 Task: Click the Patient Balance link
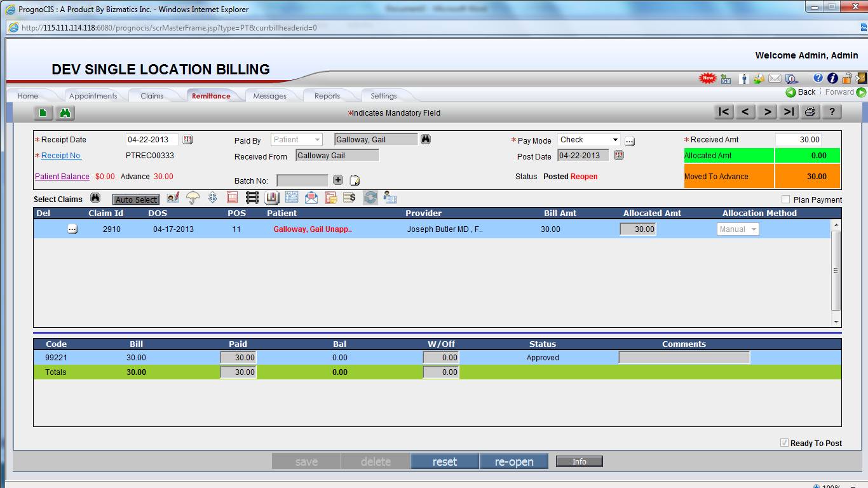click(x=62, y=177)
